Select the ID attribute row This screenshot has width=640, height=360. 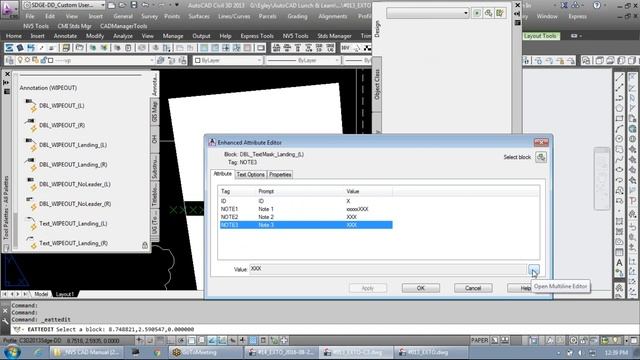(x=306, y=201)
